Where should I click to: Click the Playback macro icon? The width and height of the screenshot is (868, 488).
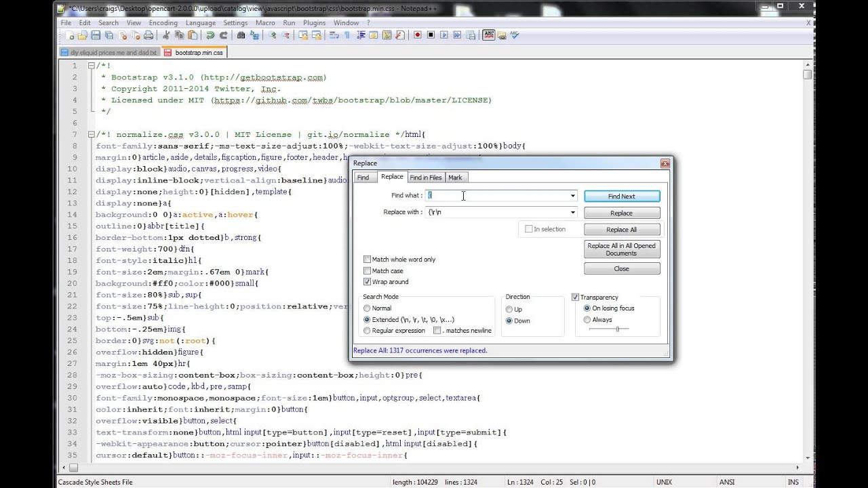pyautogui.click(x=443, y=35)
